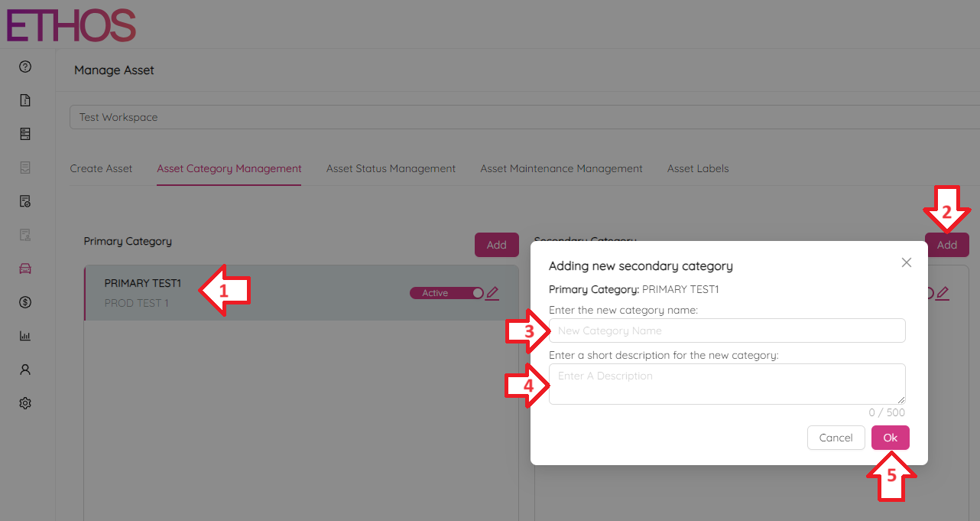Viewport: 980px width, 521px height.
Task: Focus the Enter A Description text area
Action: click(726, 383)
